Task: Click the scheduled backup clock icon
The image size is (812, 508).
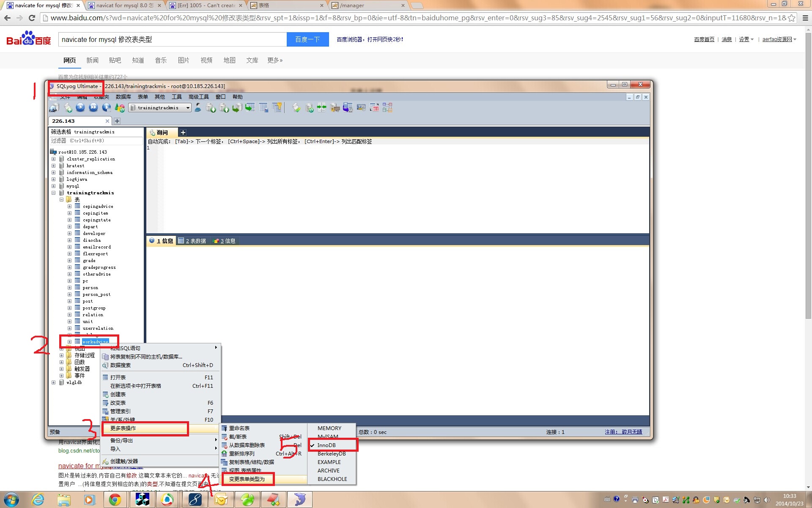Action: tap(348, 108)
